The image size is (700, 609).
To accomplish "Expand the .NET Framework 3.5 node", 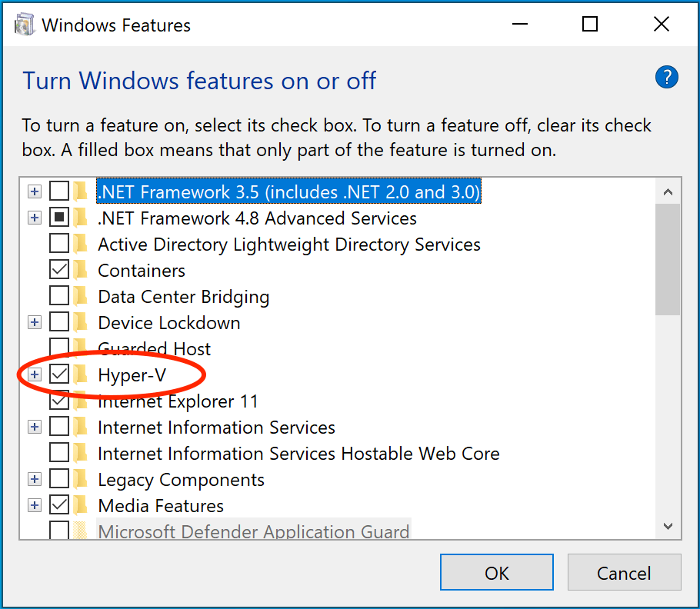I will [34, 191].
